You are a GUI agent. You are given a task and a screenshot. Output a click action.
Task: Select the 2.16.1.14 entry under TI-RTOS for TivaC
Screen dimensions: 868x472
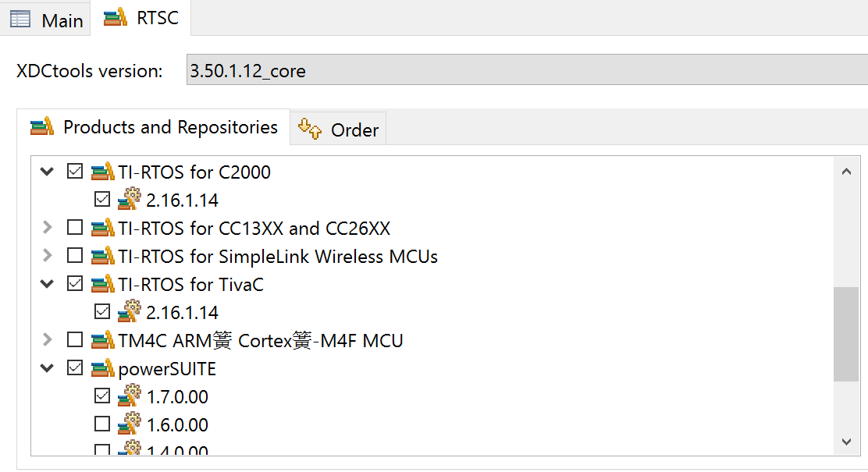[182, 312]
